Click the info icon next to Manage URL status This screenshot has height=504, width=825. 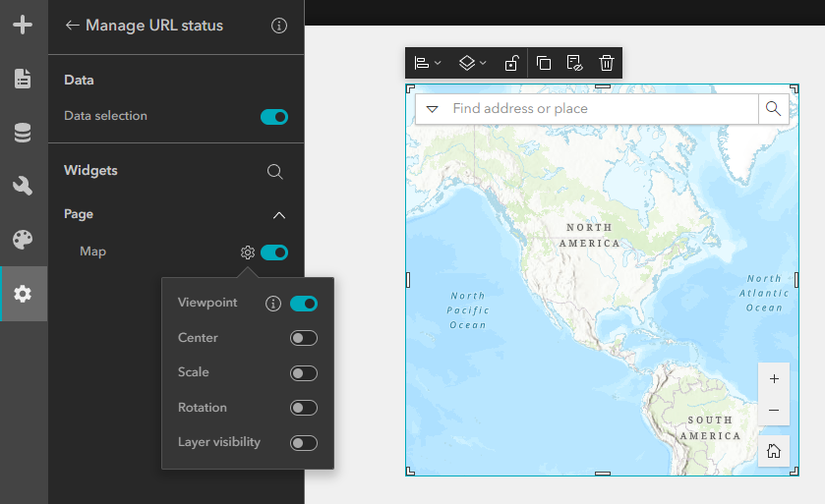(279, 26)
